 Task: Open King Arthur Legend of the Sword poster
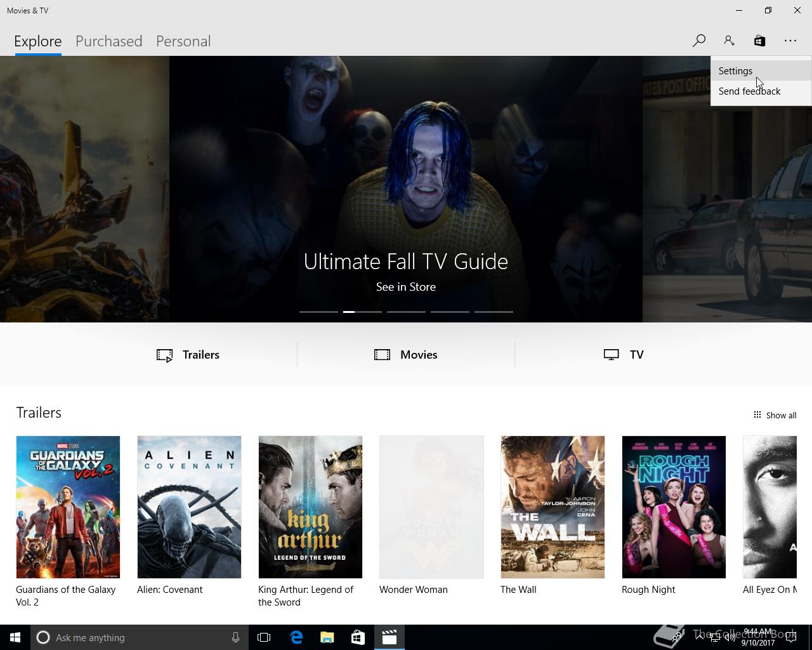pyautogui.click(x=310, y=507)
